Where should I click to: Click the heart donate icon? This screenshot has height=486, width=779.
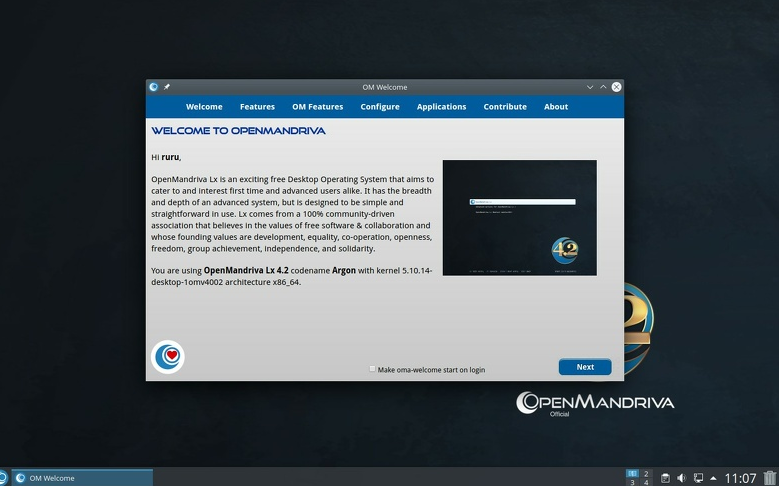[x=167, y=356]
